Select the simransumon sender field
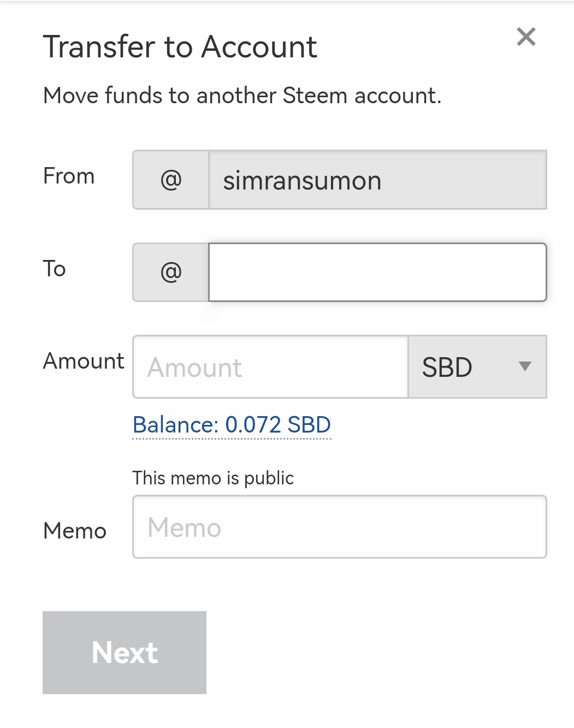Viewport: 574px width, 728px height. pyautogui.click(x=377, y=180)
